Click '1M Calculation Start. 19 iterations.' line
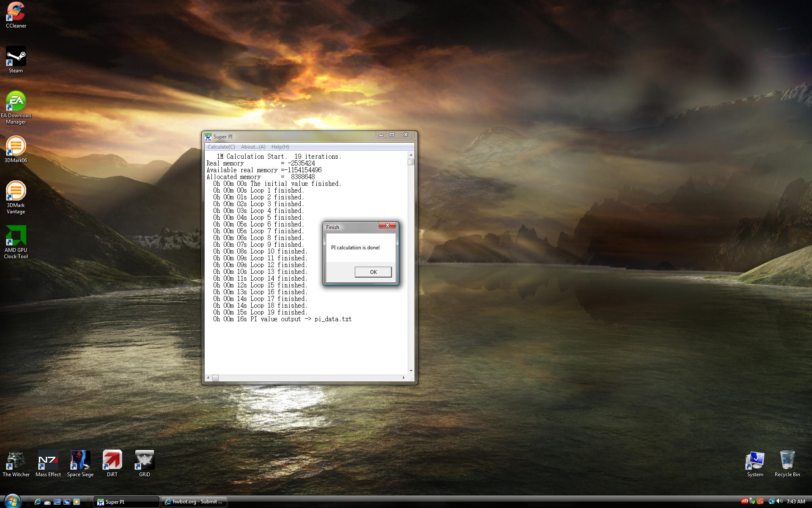 (279, 157)
